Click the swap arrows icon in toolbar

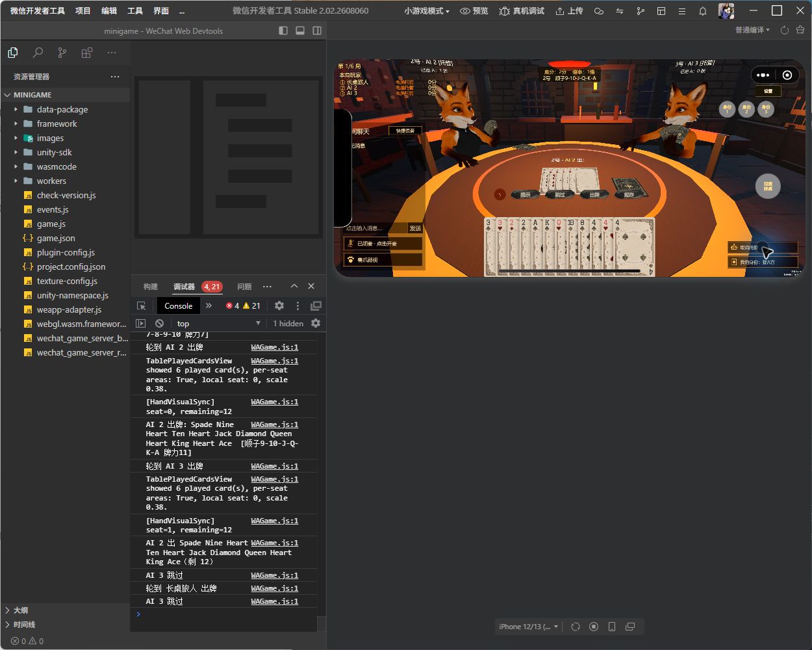pyautogui.click(x=620, y=11)
